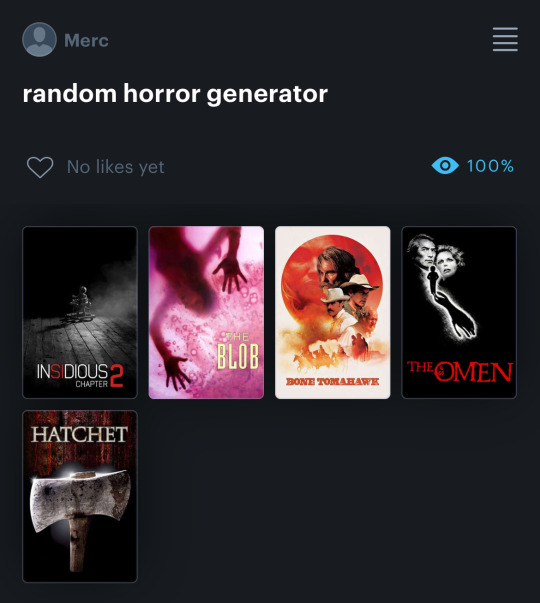Click the red 2 on Insidious poster
Viewport: 540px width, 603px height.
coord(117,376)
